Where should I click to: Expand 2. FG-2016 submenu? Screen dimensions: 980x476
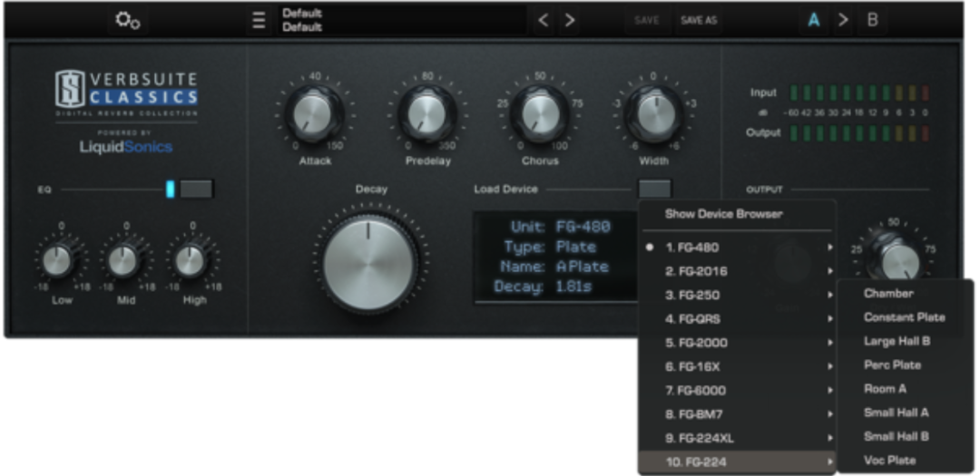point(736,271)
